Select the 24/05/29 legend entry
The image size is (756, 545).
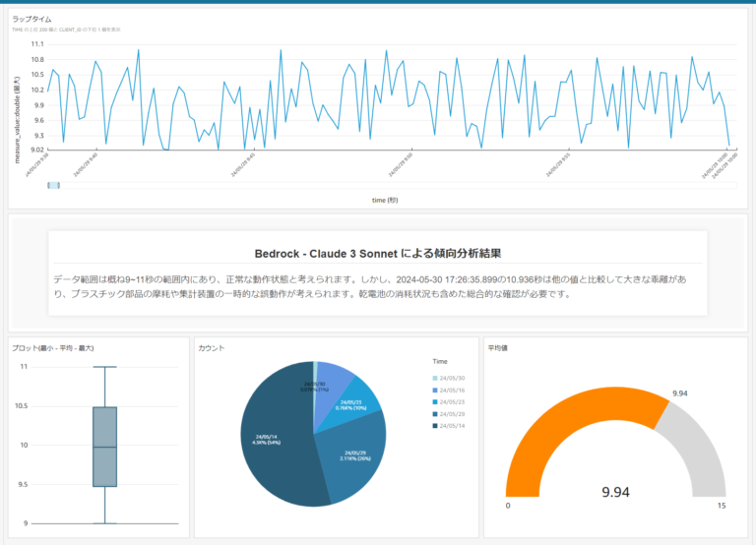click(x=449, y=414)
